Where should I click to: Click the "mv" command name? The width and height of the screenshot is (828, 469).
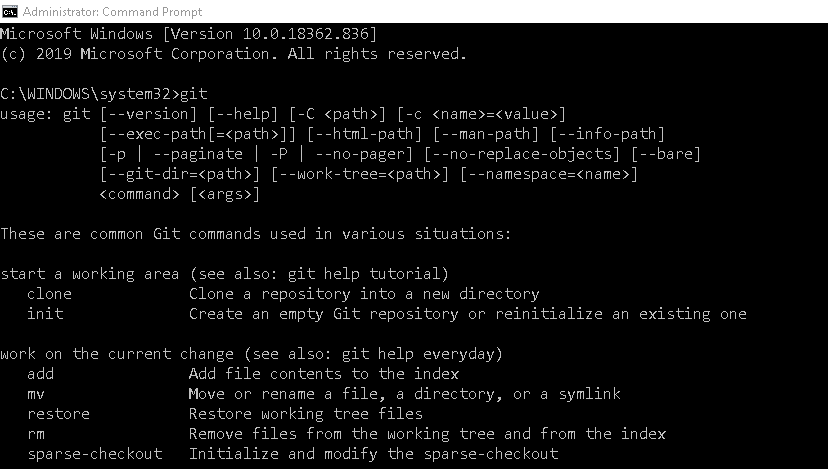coord(36,394)
